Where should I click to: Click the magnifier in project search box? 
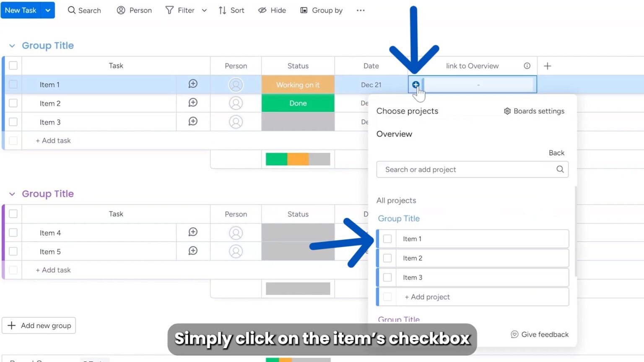560,169
